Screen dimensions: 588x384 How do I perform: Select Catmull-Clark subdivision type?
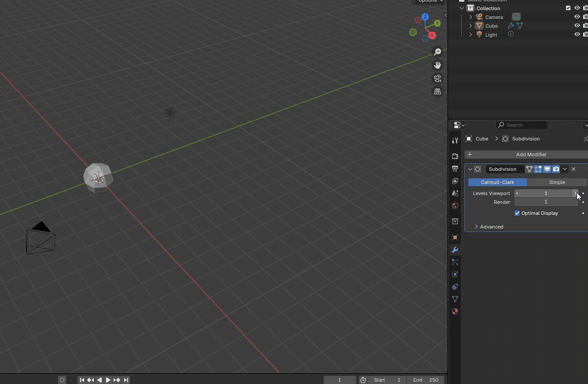497,182
